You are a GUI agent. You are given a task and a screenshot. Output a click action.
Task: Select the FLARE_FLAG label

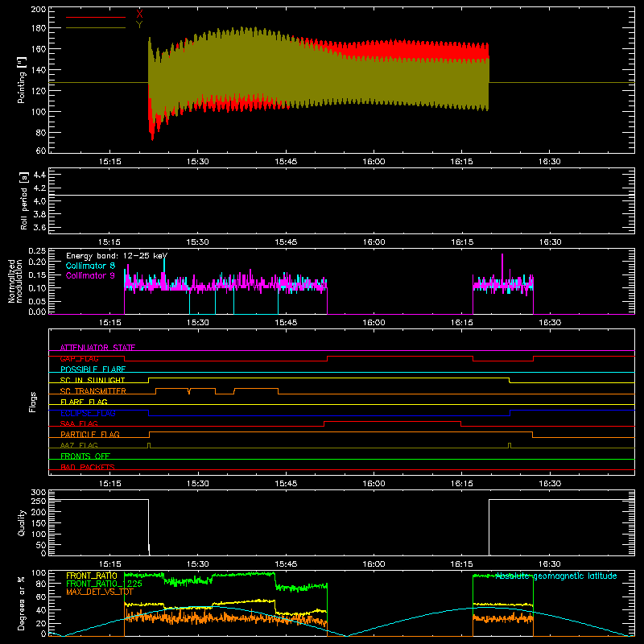[84, 402]
